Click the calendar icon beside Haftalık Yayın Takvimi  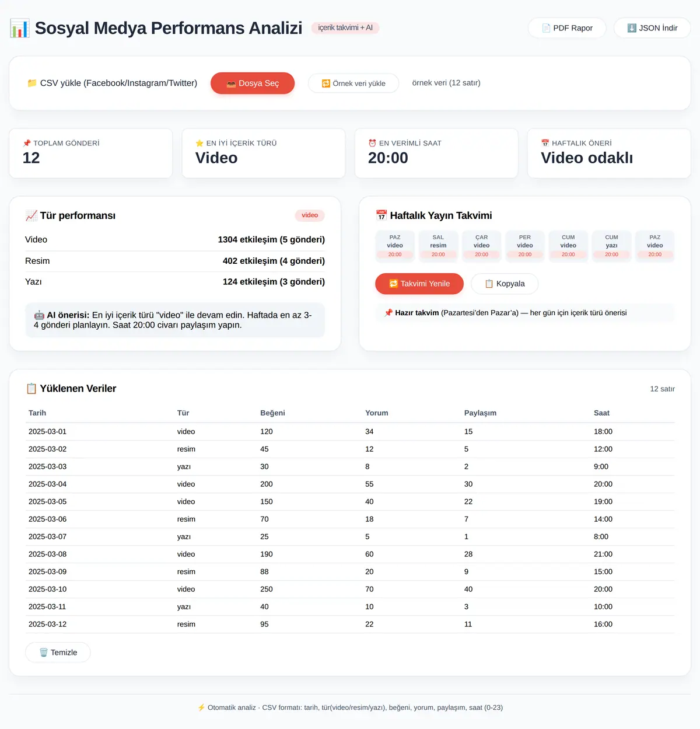pos(381,215)
